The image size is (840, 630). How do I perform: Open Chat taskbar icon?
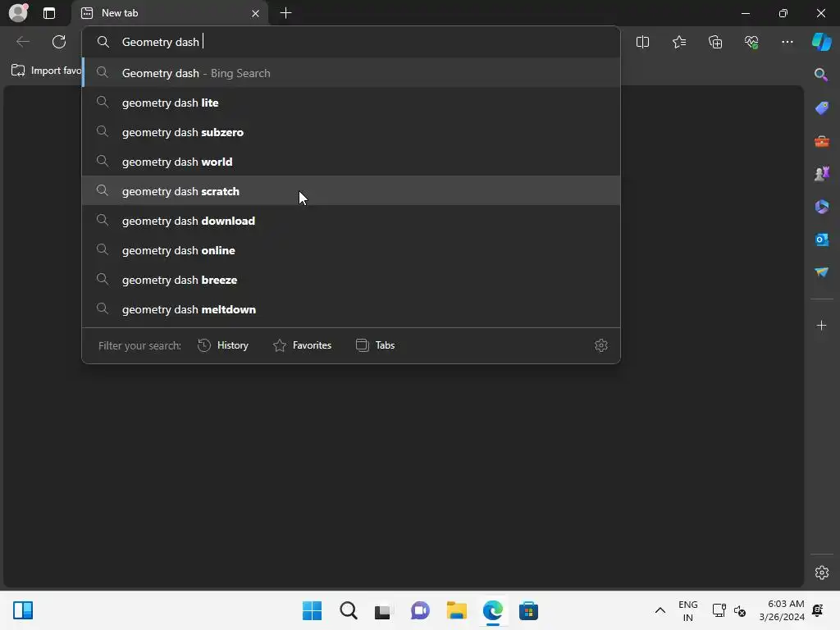click(x=420, y=610)
